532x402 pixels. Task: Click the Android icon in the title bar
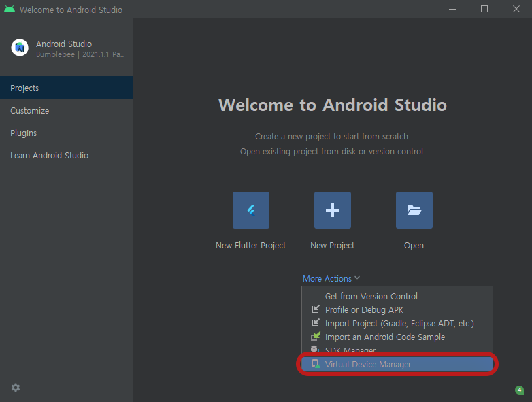pos(10,9)
